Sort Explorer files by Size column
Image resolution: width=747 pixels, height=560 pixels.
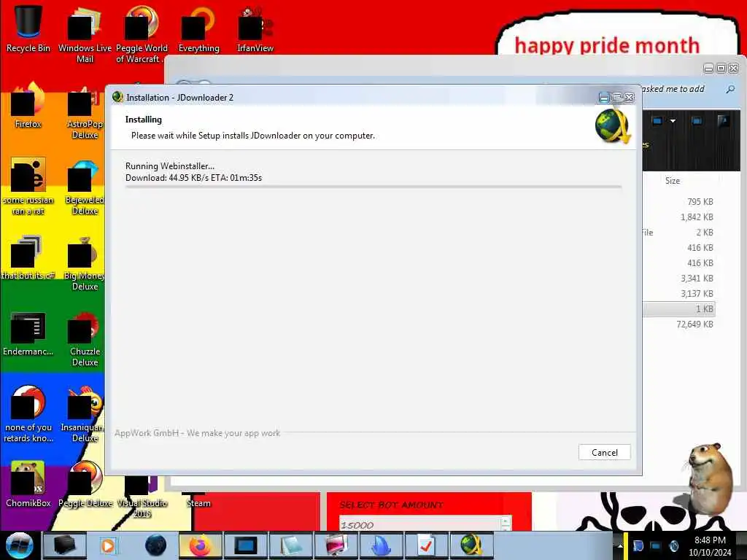point(672,181)
